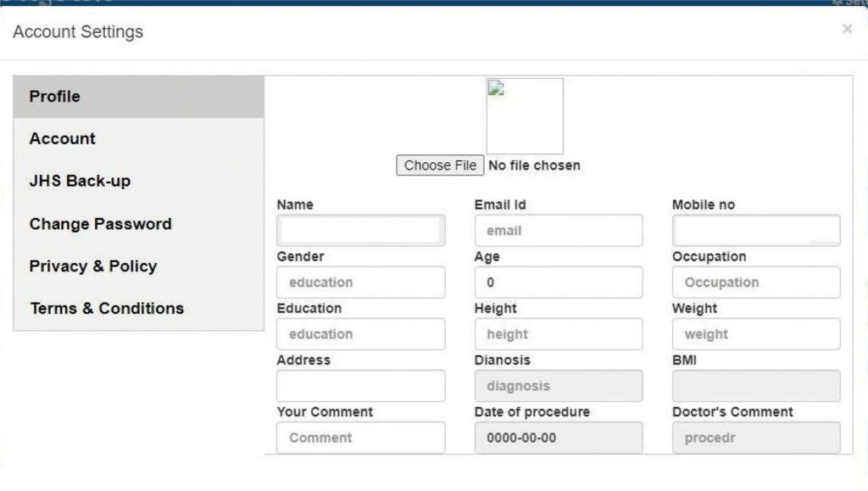Select the Date of procedure field
Screen dimensions: 868x491
point(559,438)
